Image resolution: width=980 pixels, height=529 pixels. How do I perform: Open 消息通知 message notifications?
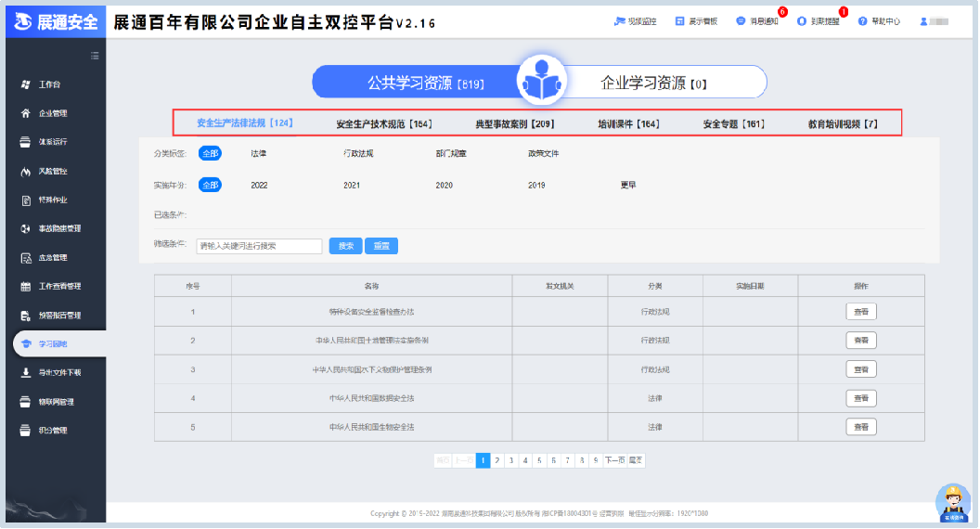758,21
